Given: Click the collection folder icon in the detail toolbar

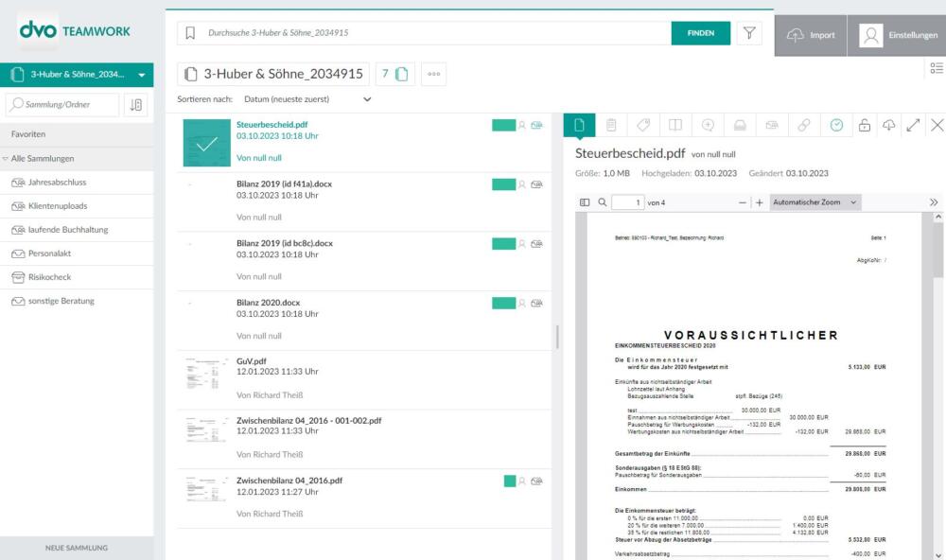Looking at the screenshot, I should [x=772, y=125].
